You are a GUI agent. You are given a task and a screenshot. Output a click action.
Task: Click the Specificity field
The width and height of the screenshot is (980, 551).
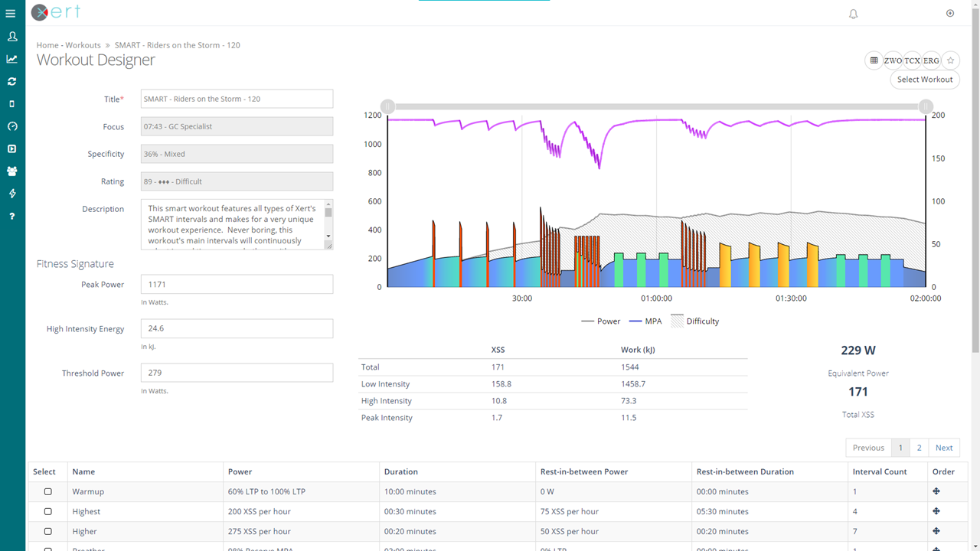coord(237,154)
